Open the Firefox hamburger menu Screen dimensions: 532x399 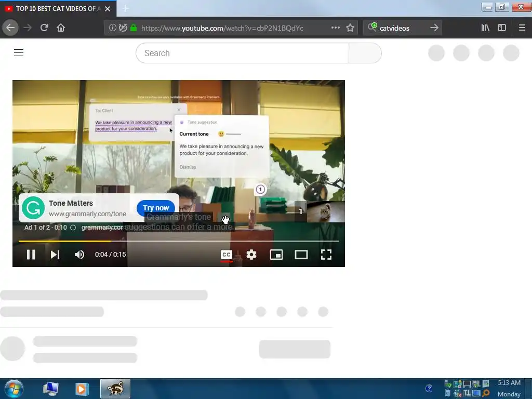(x=522, y=28)
